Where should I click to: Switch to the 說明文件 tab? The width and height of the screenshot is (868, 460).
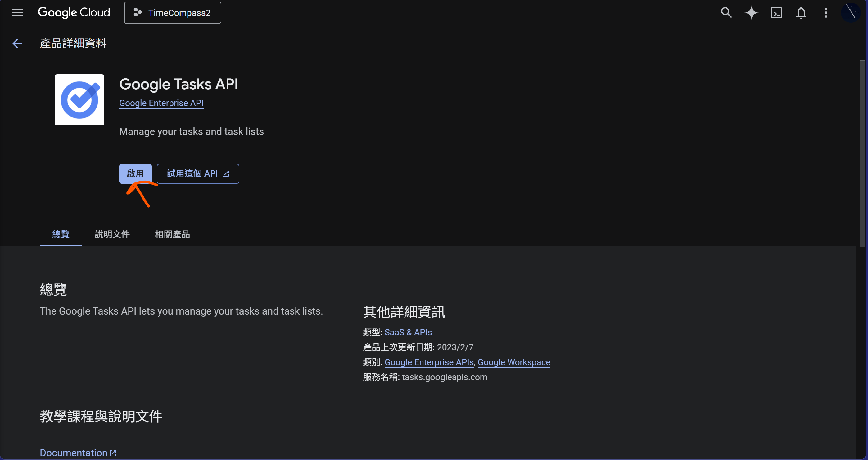coord(112,234)
